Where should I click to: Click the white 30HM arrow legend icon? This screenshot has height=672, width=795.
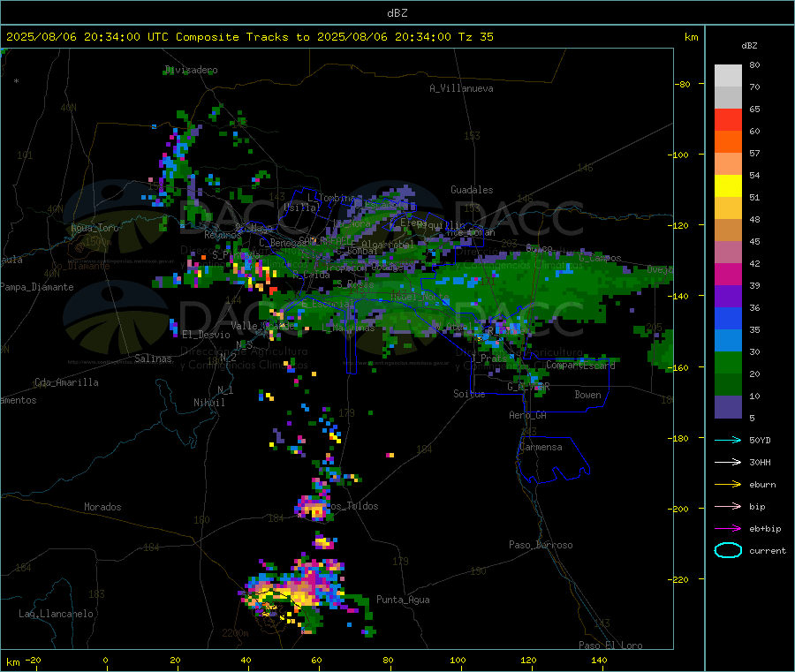point(728,462)
